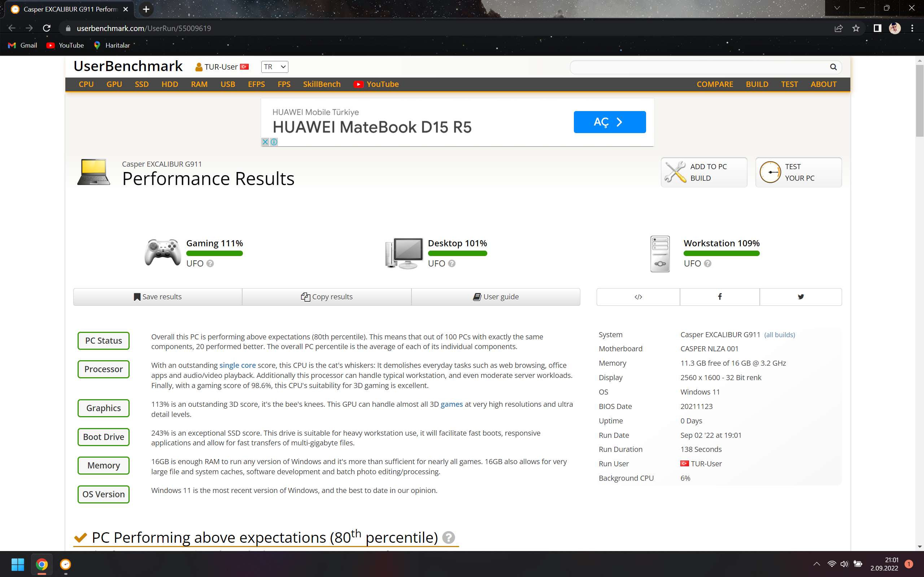
Task: Open the TR language dropdown
Action: [x=275, y=67]
